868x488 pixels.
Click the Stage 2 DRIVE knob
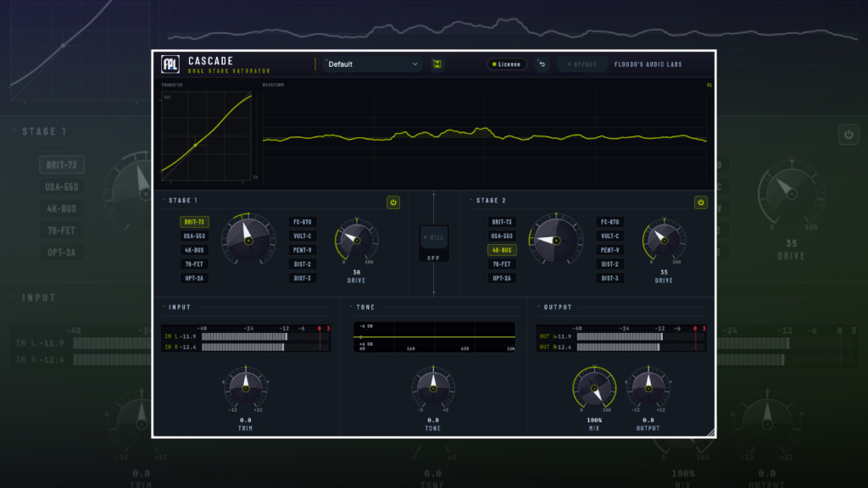665,240
